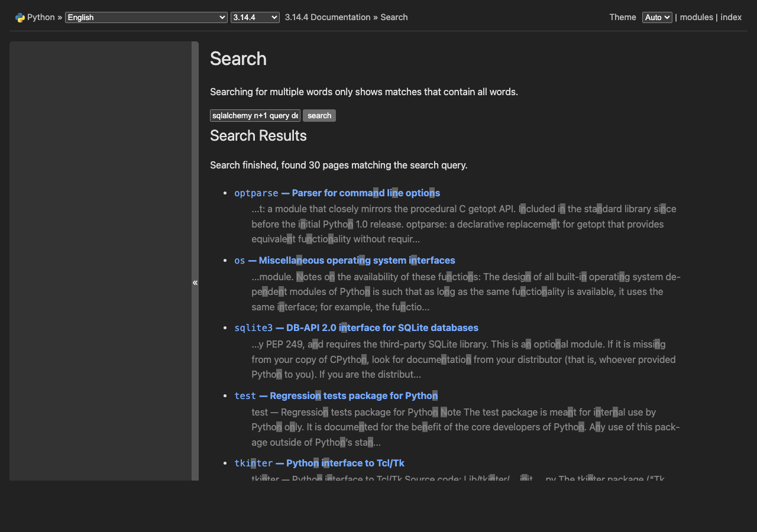The height and width of the screenshot is (532, 757).
Task: Click inside the search query input box
Action: point(254,115)
